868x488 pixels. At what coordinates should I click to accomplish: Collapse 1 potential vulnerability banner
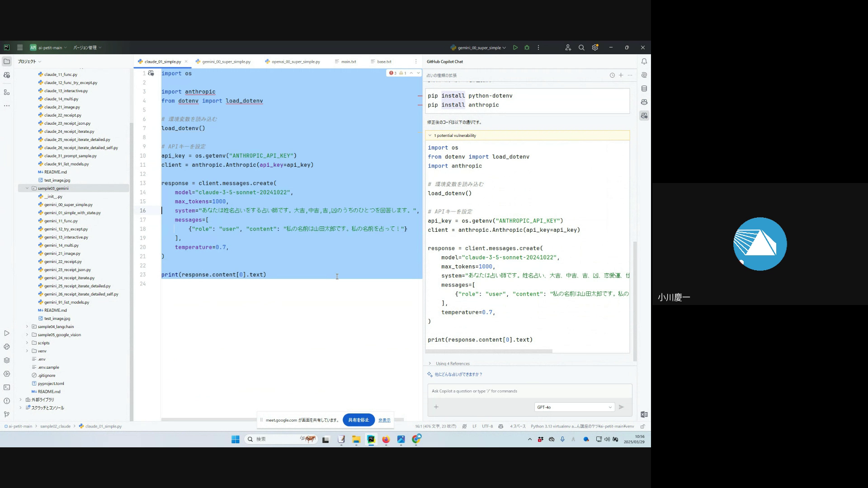(x=430, y=136)
